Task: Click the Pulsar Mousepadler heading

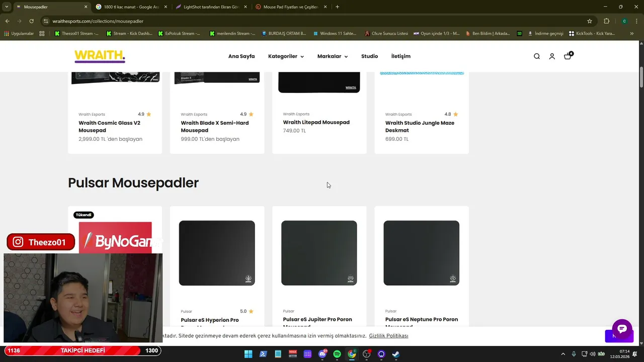Action: point(133,183)
